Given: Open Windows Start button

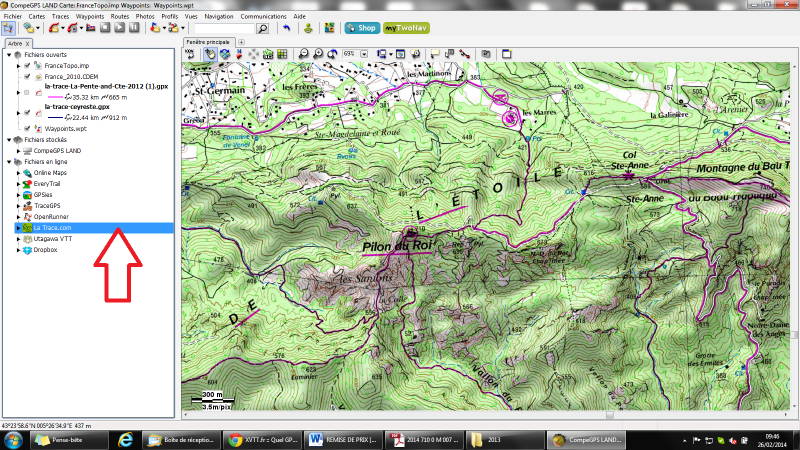Looking at the screenshot, I should (x=13, y=440).
